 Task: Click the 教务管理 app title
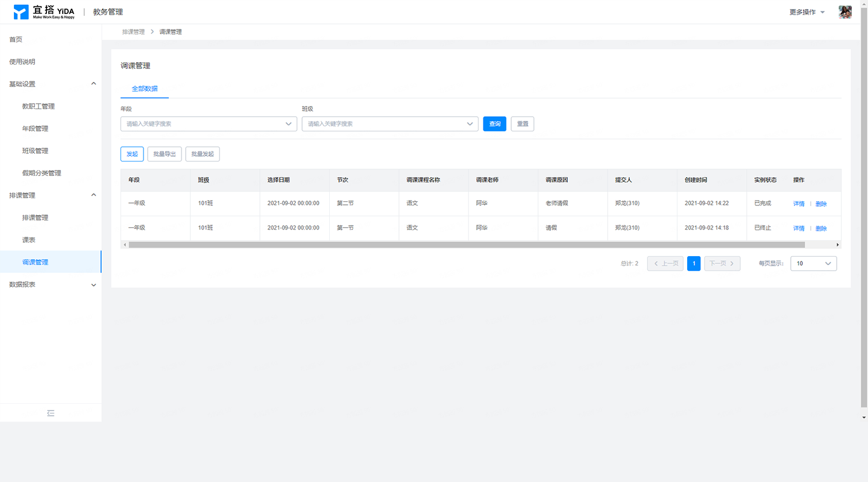[108, 12]
